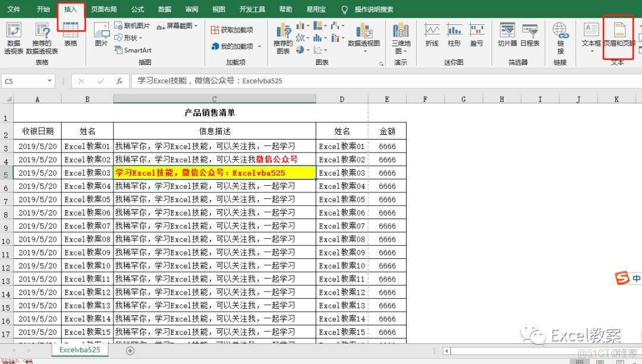This screenshot has height=364, width=642.
Task: Click the Sogou input method icon
Action: (622, 278)
